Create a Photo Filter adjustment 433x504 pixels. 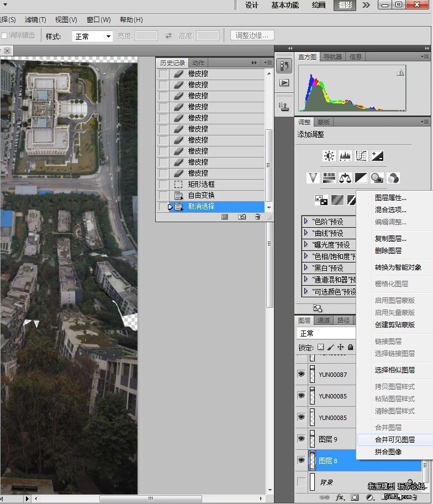[377, 178]
